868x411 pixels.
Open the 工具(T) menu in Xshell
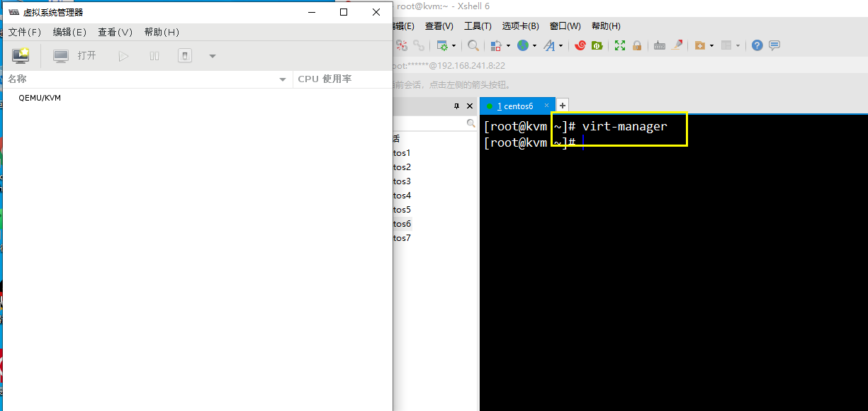(x=478, y=26)
